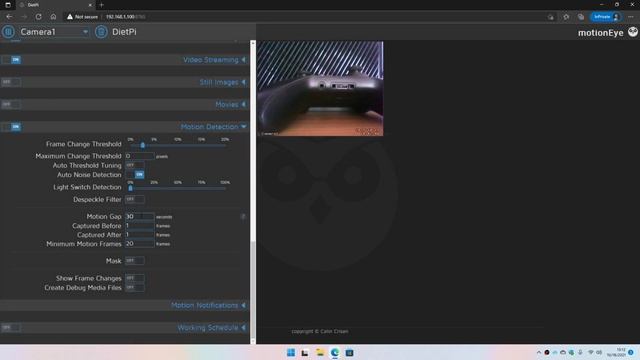640x360 pixels.
Task: Open the taskbar clock and date
Action: coord(616,352)
